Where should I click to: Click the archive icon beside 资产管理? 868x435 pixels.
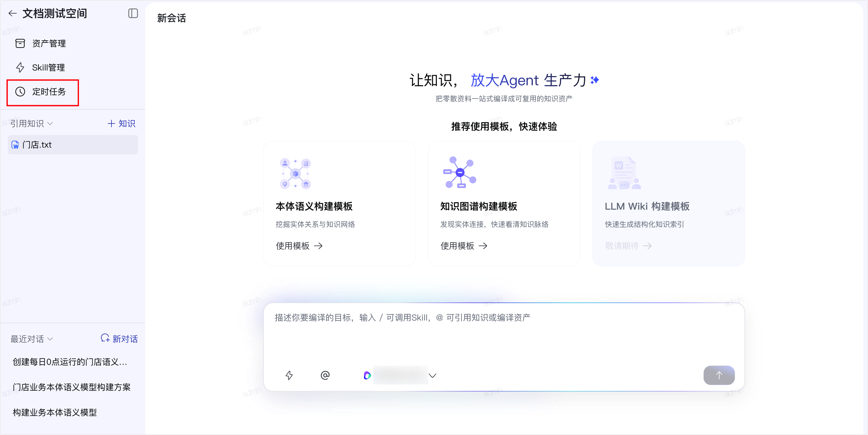20,43
